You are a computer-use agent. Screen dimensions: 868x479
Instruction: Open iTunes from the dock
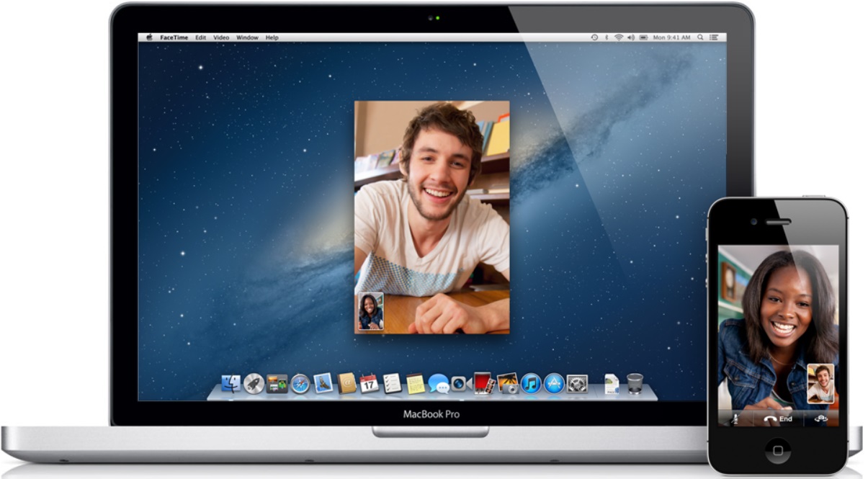pos(530,383)
